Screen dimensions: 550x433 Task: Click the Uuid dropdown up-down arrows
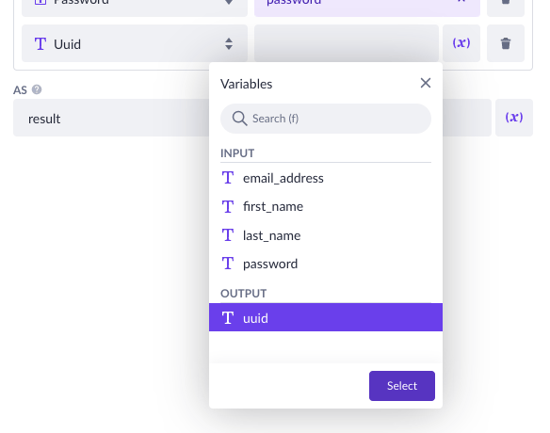pos(229,44)
